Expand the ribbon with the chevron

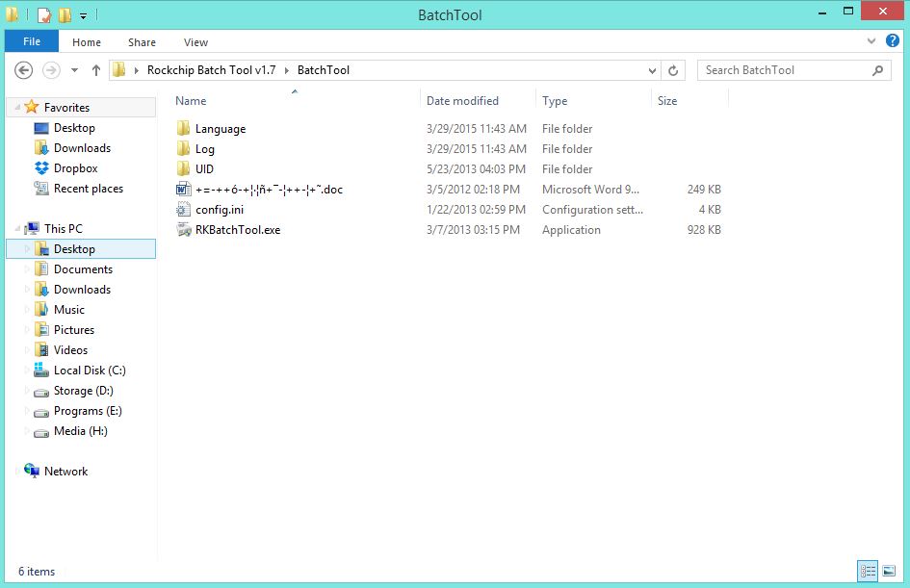tap(871, 40)
